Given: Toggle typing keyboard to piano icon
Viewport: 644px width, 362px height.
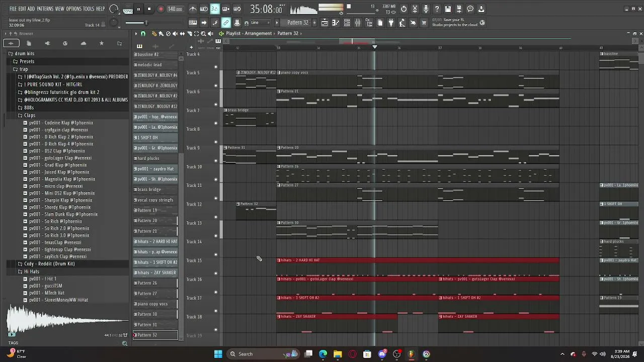Looking at the screenshot, I should (193, 23).
